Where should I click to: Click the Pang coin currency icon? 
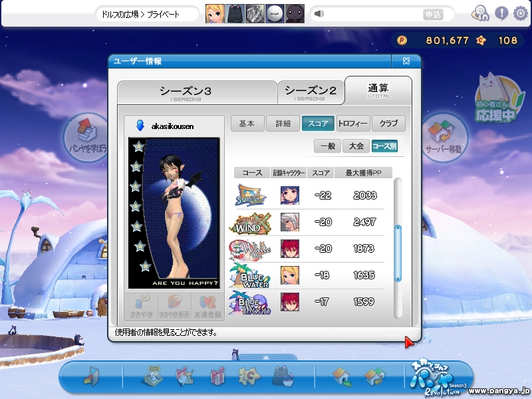pos(402,41)
